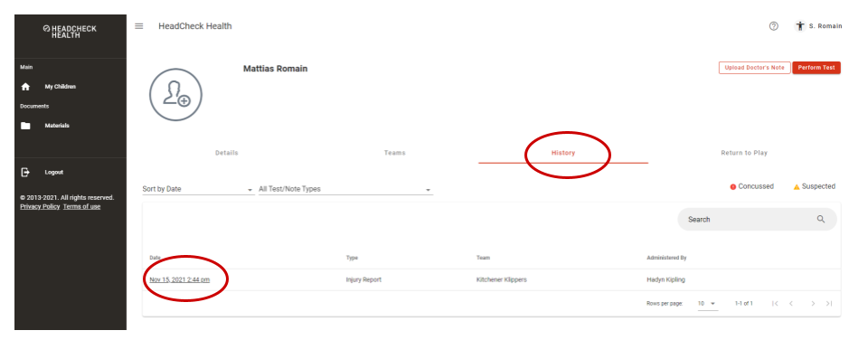Click the profile photo placeholder avatar
The height and width of the screenshot is (340, 868).
coord(175,95)
